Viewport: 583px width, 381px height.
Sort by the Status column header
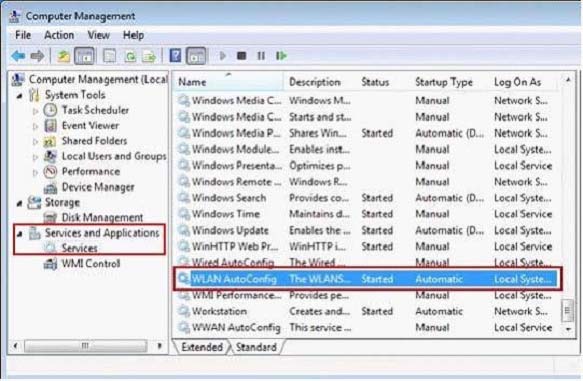coord(384,82)
